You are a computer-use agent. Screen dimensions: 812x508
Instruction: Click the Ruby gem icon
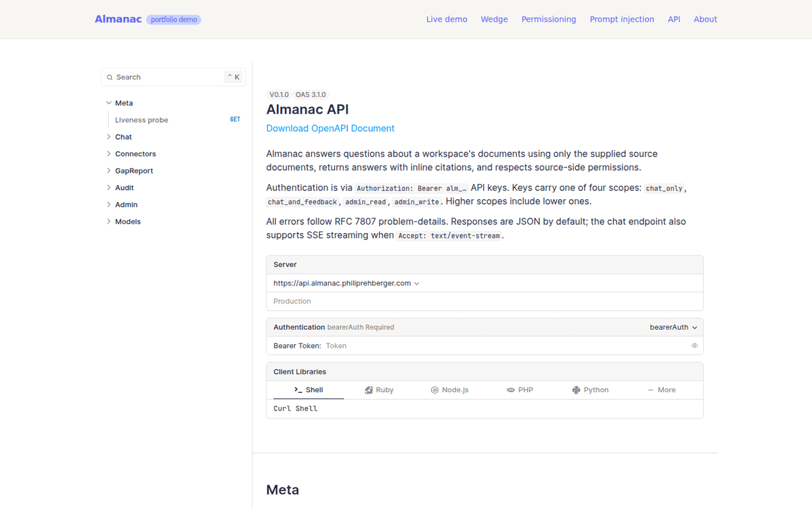(369, 390)
